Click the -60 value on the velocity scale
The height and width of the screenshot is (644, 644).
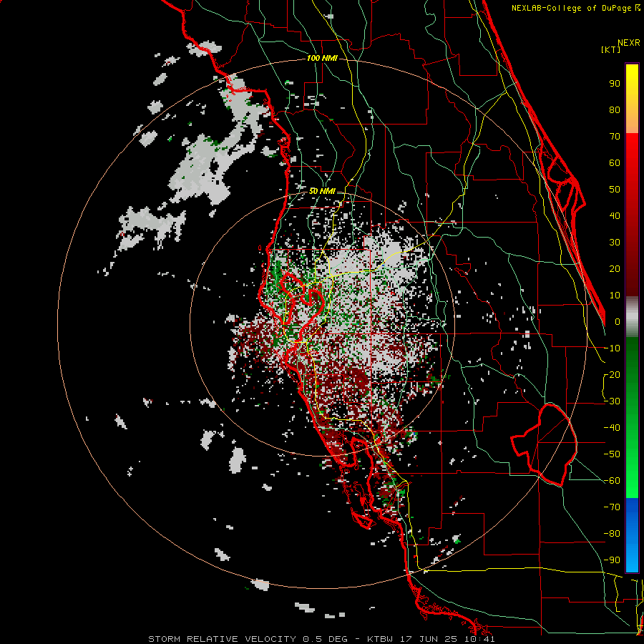tap(613, 481)
